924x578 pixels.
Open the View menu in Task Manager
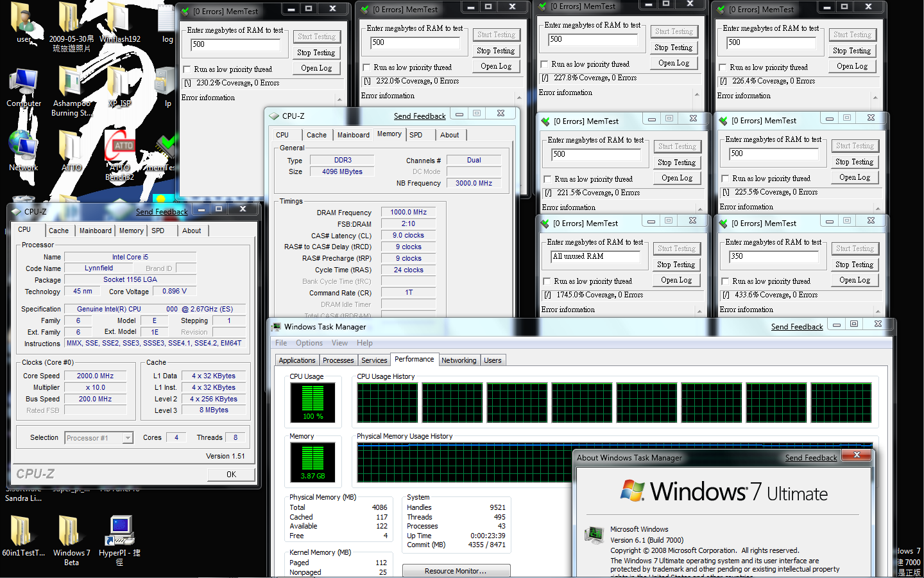339,343
